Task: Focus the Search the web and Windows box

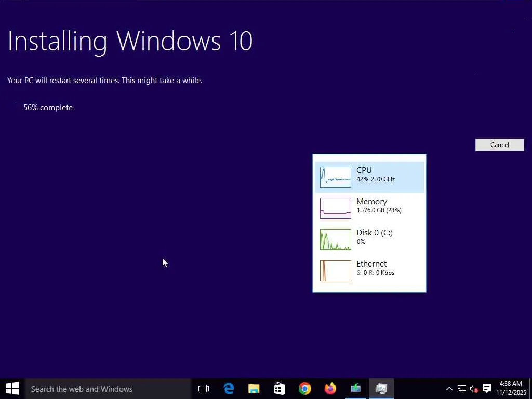Action: (x=108, y=389)
